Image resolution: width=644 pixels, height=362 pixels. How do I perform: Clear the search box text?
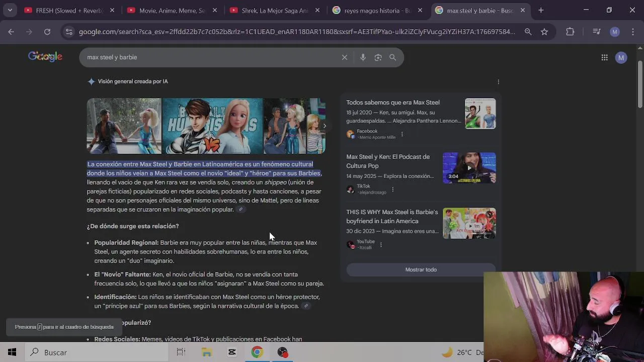tap(345, 57)
